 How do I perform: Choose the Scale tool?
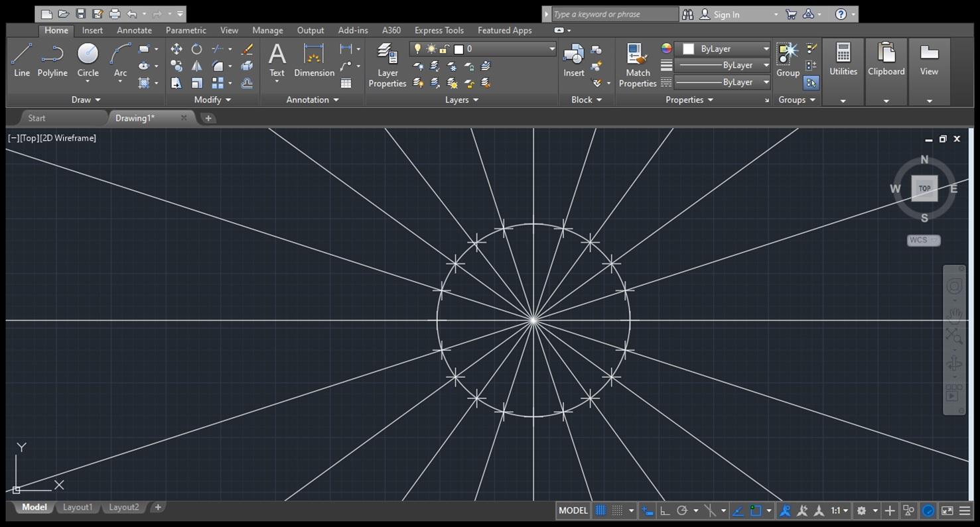coord(196,83)
